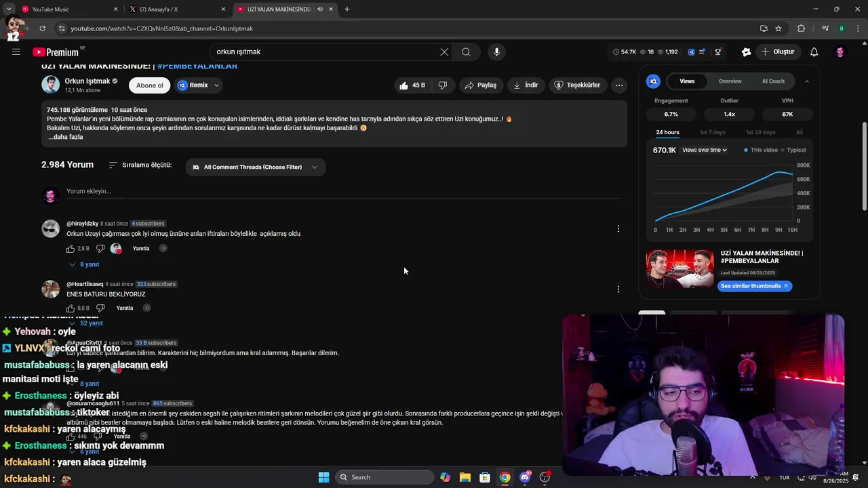Reload the page
Viewport: 868px width, 488px height.
42,28
